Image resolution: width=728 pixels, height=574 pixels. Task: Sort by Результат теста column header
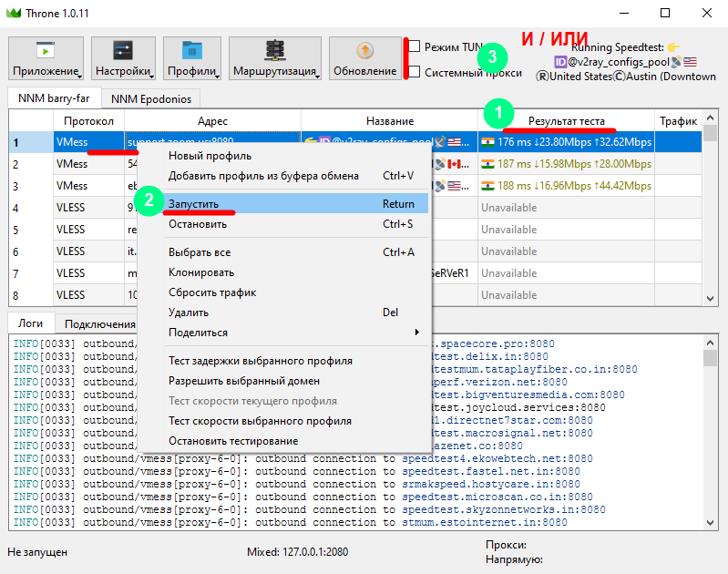pyautogui.click(x=566, y=121)
